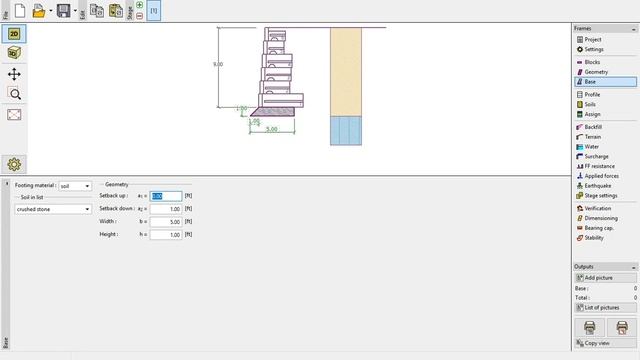Switch to 2D view mode
This screenshot has width=640, height=360.
pos(14,34)
